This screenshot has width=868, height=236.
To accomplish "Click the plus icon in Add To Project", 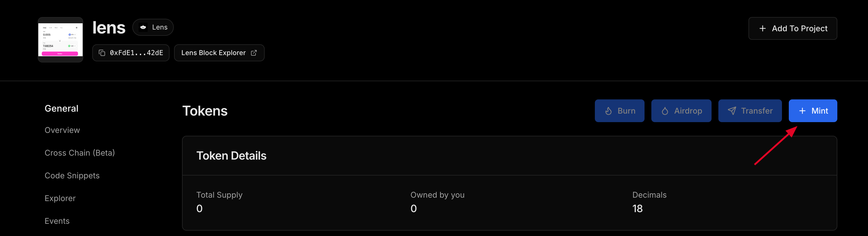I will click(763, 29).
